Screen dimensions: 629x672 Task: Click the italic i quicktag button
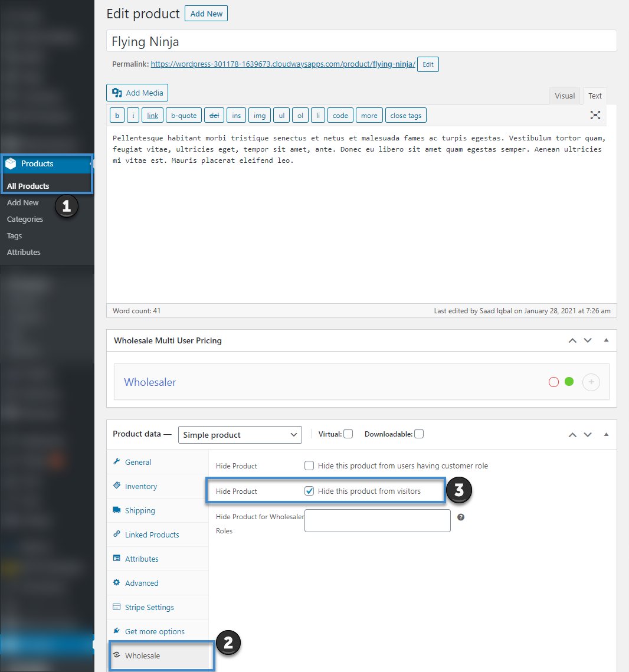133,115
